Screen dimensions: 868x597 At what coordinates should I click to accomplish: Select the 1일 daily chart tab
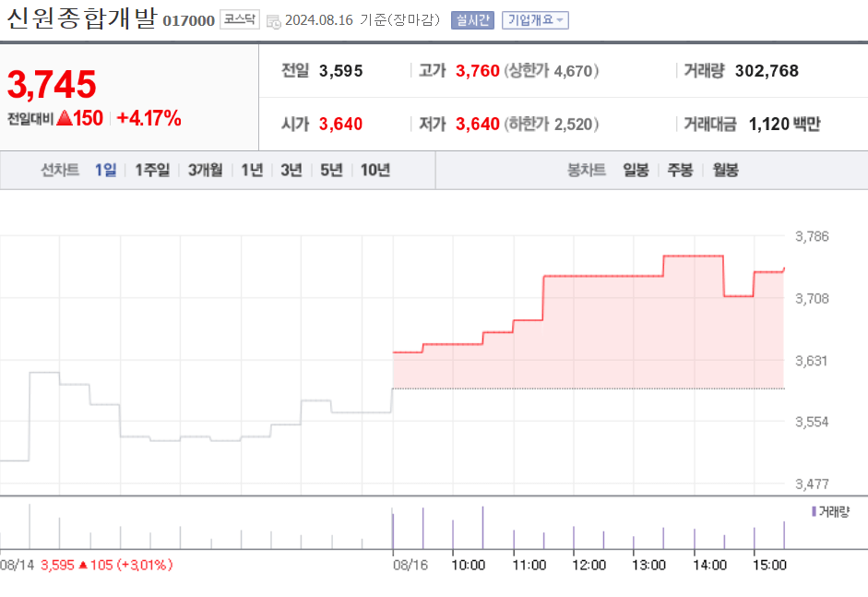click(x=104, y=171)
